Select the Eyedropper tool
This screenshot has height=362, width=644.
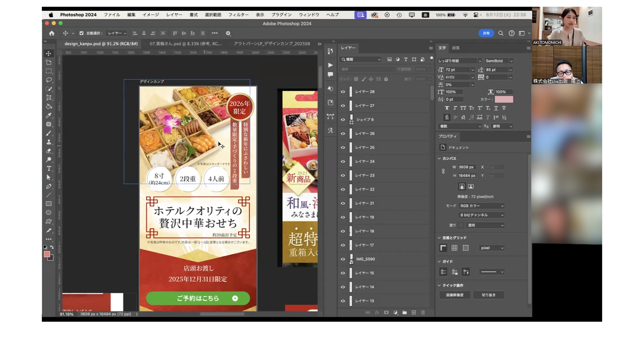49,115
